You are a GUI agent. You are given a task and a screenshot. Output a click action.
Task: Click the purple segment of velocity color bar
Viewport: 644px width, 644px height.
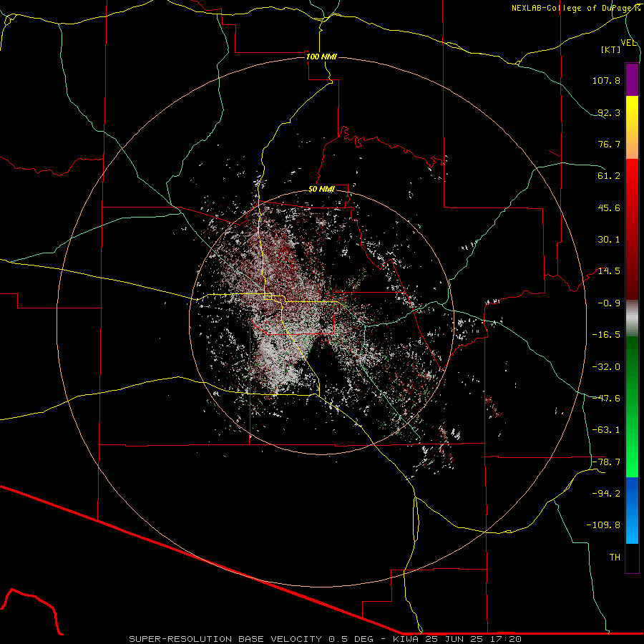click(632, 79)
